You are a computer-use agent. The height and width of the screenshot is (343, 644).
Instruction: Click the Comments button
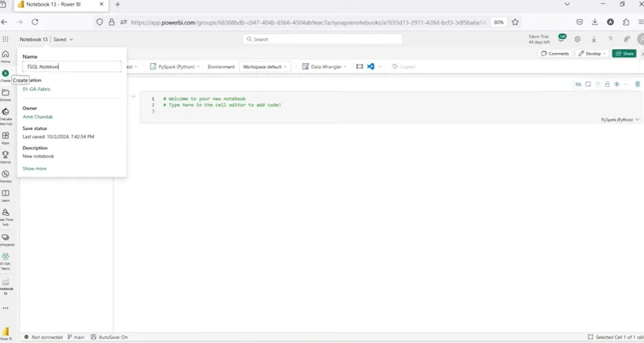555,53
